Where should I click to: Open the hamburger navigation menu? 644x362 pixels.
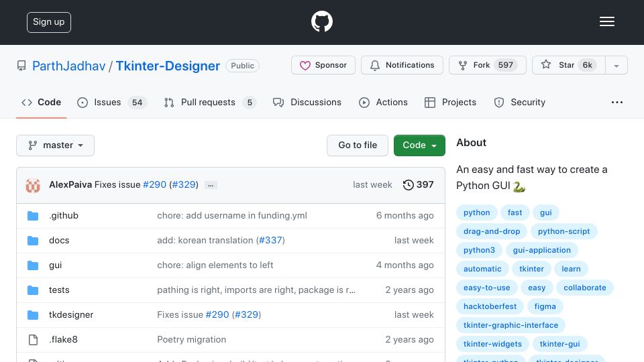coord(606,21)
